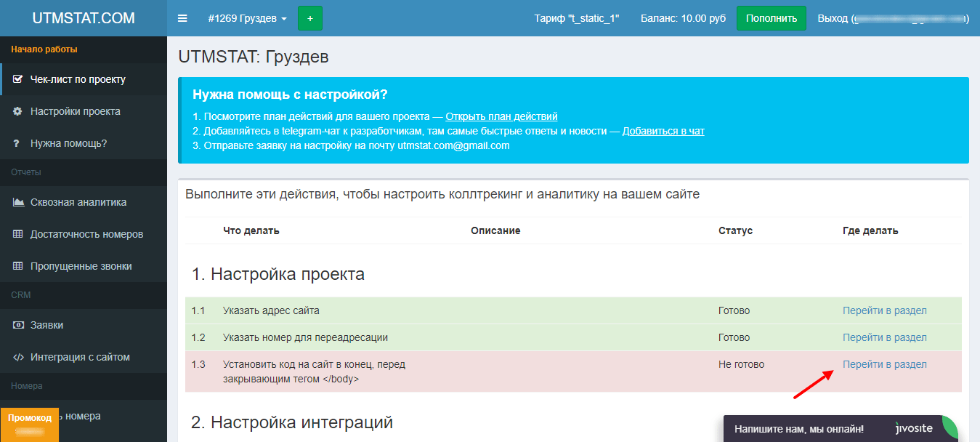Click the 2. Настройка интеграций heading

[x=292, y=422]
